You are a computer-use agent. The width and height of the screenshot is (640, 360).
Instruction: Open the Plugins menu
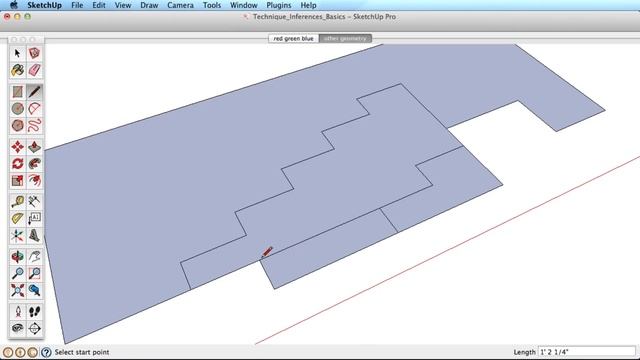(279, 5)
